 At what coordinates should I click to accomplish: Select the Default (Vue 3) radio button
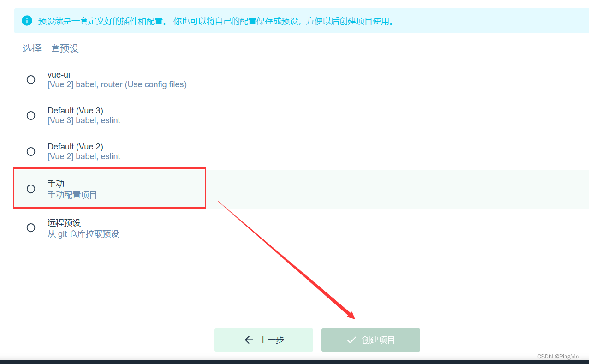(x=31, y=115)
